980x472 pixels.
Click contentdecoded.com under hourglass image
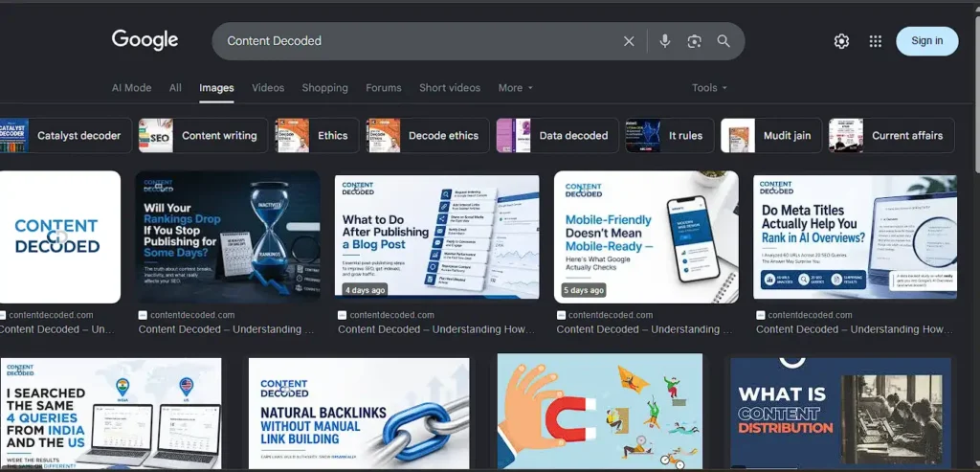(x=192, y=315)
